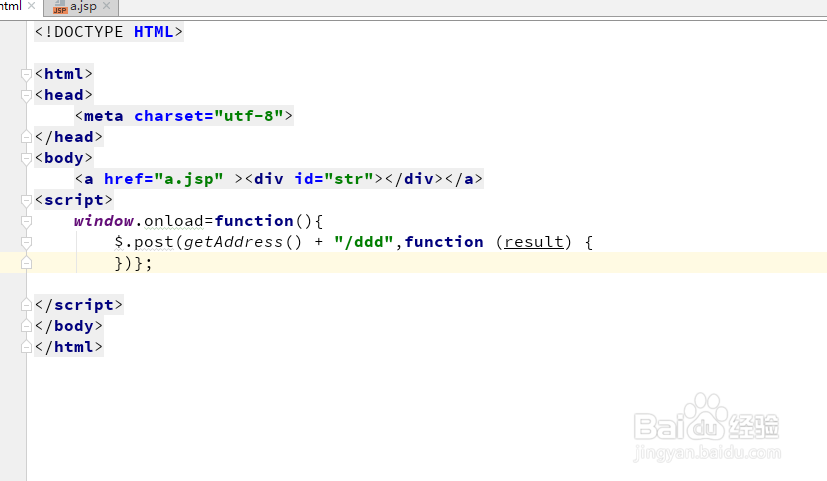827x481 pixels.
Task: Place cursor on <!DOCTYPE HTML> text
Action: (109, 32)
